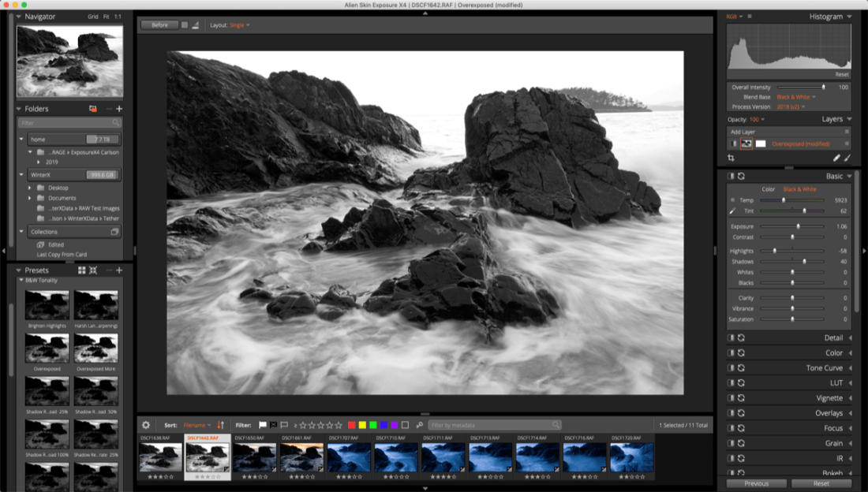
Task: Switch presets to grid view icon
Action: pyautogui.click(x=81, y=270)
